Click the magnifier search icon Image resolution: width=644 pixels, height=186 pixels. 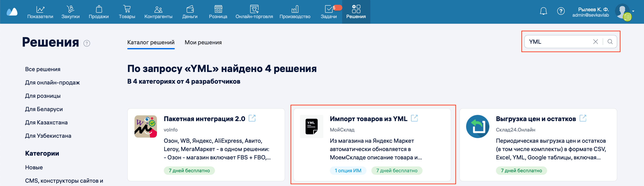[610, 42]
